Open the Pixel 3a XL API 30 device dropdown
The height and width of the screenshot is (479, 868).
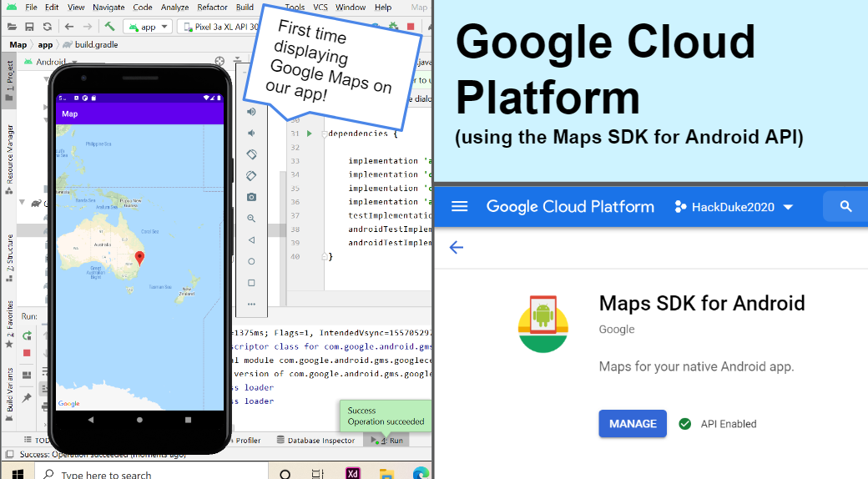220,27
